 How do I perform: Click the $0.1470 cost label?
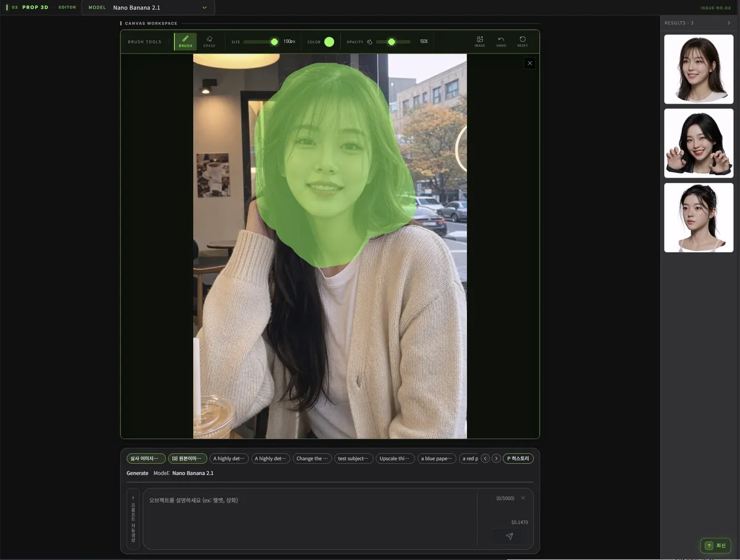pos(519,522)
